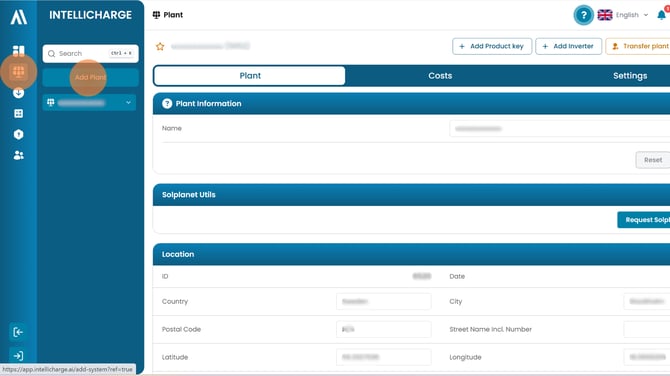
Task: Click the plant icon in sidebar list item
Action: (x=51, y=103)
